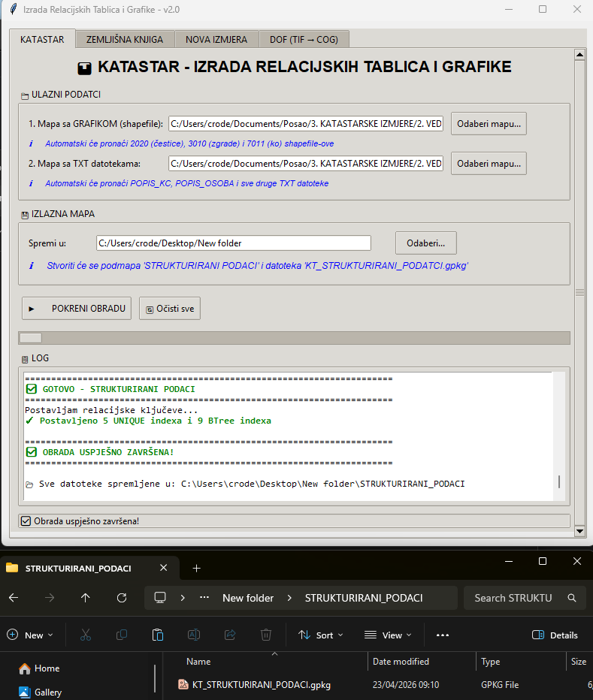
Task: Open Home in the Explorer sidebar
Action: point(39,668)
